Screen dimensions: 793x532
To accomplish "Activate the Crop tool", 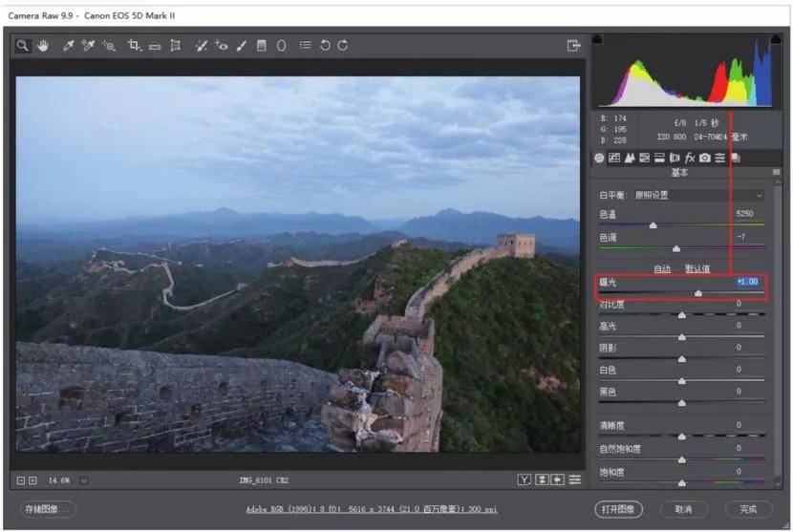I will 134,46.
